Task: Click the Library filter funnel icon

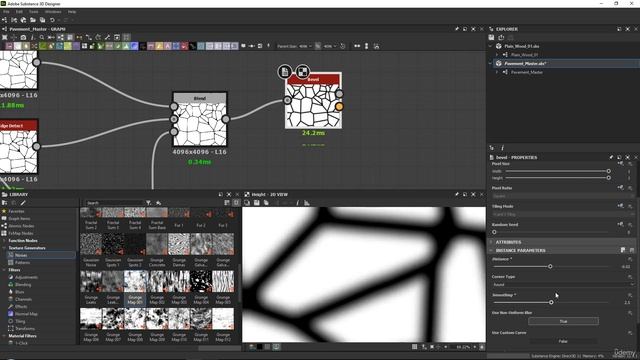Action: click(x=149, y=203)
